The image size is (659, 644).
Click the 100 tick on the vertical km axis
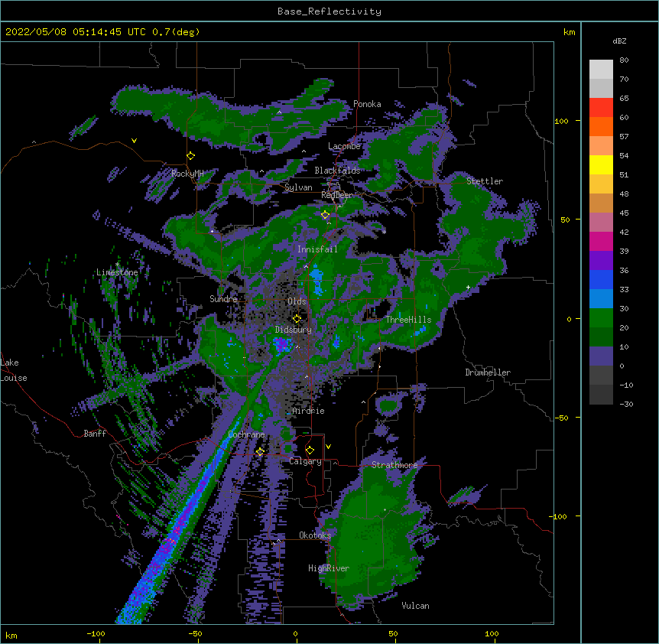(x=561, y=121)
